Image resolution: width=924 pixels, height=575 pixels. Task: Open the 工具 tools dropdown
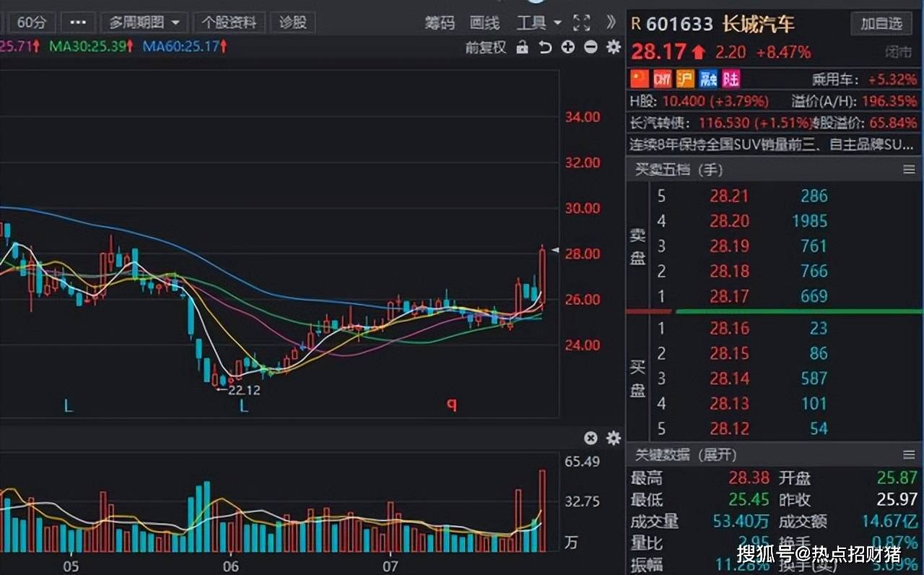539,23
